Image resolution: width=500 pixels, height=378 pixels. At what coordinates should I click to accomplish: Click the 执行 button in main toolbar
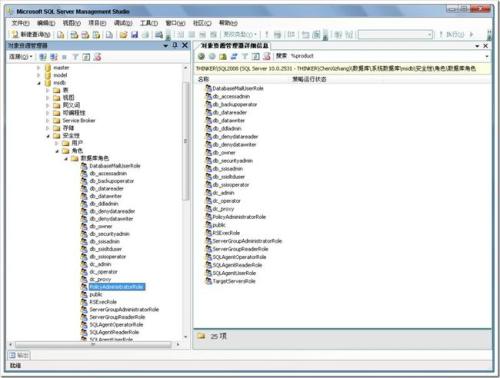tap(451, 34)
